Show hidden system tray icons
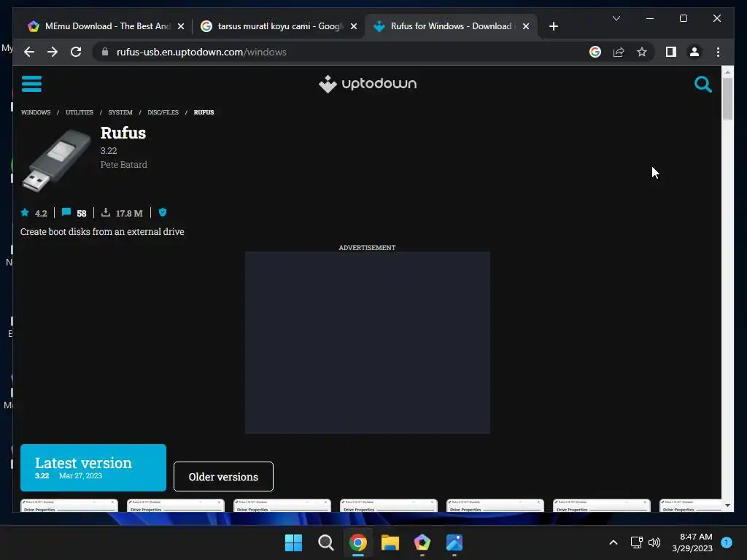The image size is (747, 560). (614, 542)
